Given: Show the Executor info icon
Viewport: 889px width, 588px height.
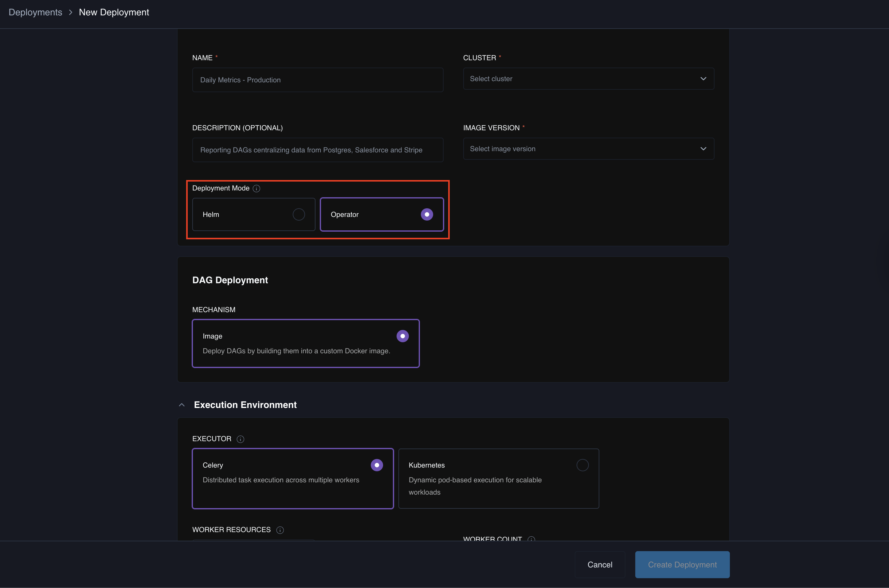Looking at the screenshot, I should coord(240,439).
